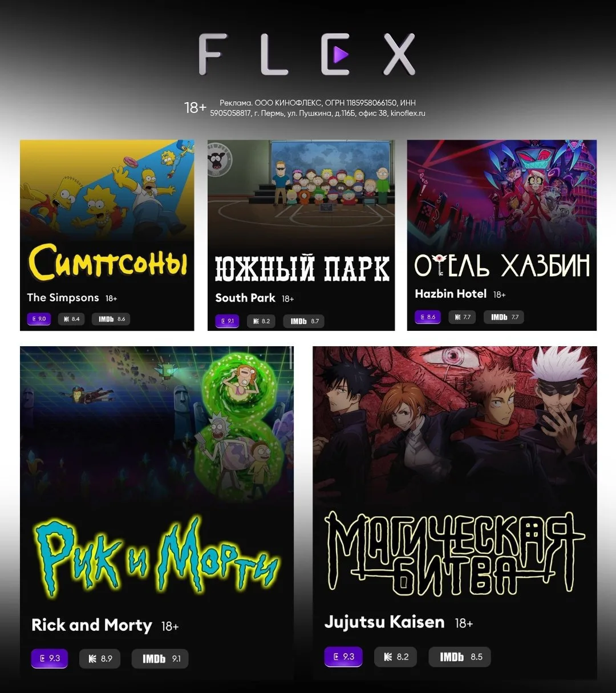The image size is (616, 693).
Task: Click Rick and Morty Flex rating 9.3
Action: click(49, 658)
